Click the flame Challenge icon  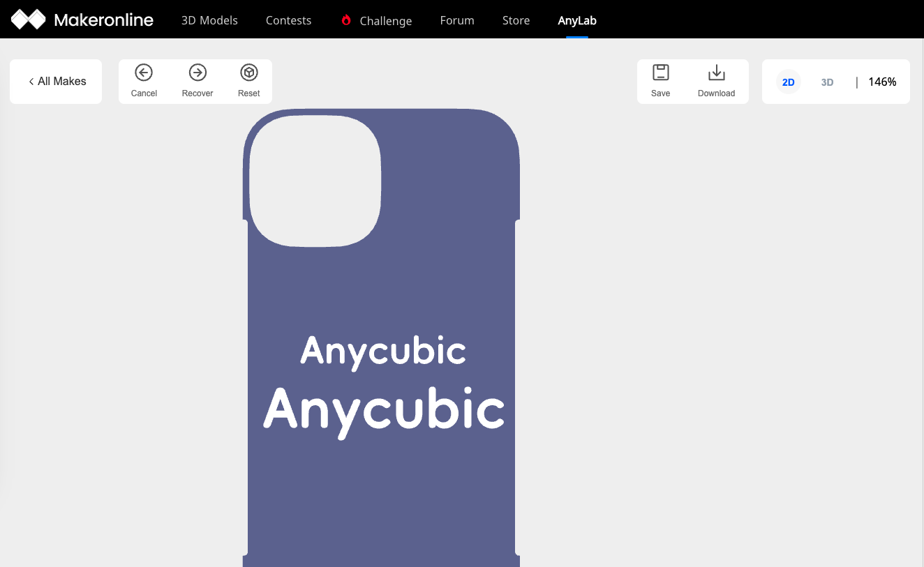346,20
